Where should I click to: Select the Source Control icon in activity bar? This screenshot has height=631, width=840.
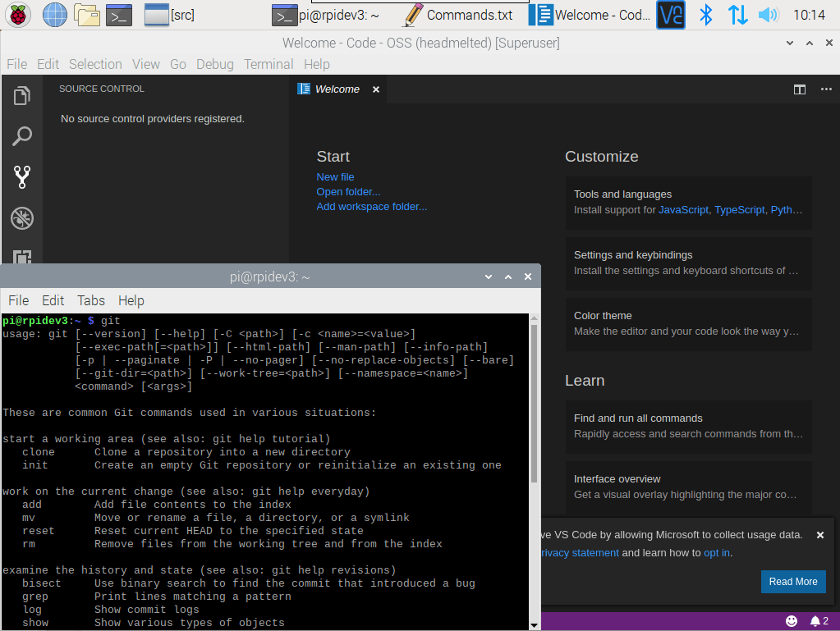(22, 177)
